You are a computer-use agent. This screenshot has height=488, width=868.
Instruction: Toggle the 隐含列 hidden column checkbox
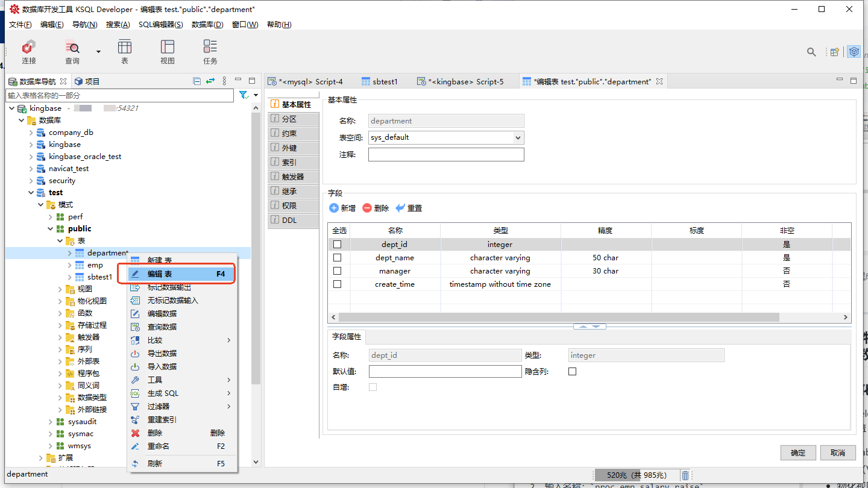click(x=573, y=372)
